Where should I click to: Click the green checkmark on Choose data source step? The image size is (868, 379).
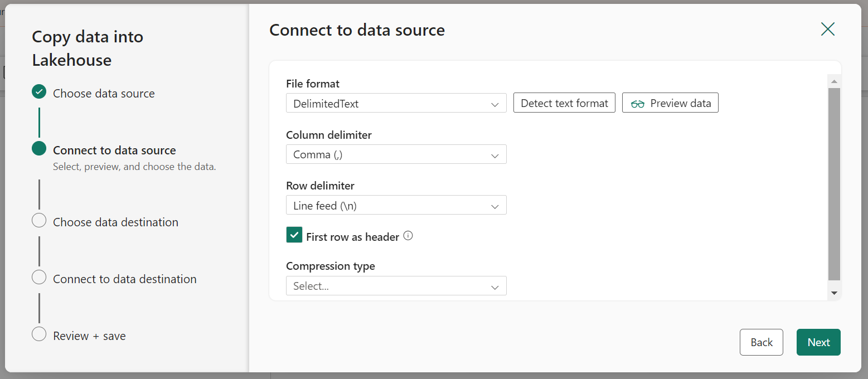pos(39,93)
